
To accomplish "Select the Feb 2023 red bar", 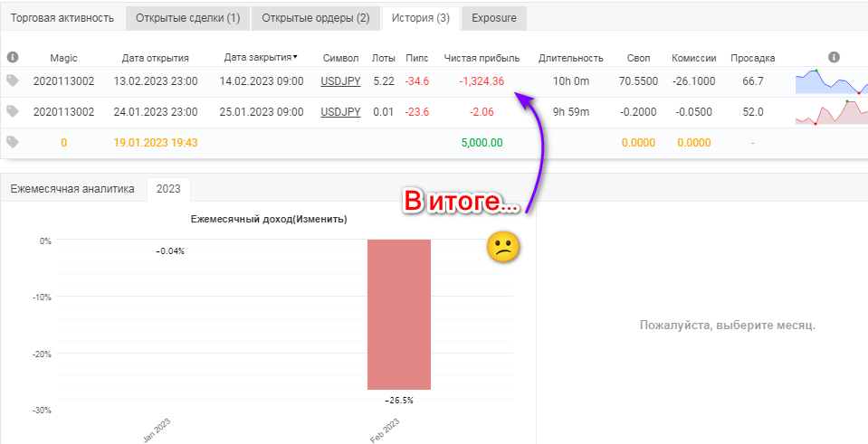I will [398, 315].
